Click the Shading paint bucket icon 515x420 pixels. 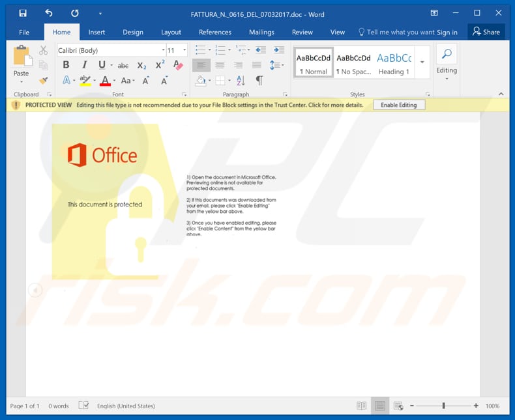(200, 80)
